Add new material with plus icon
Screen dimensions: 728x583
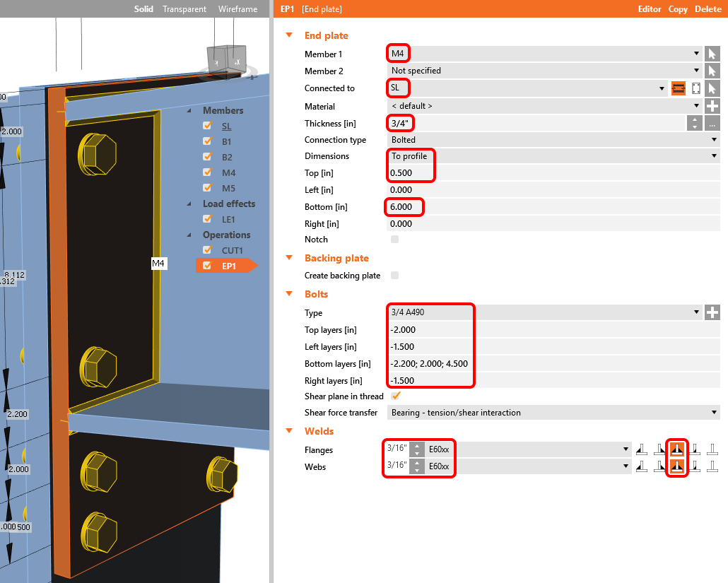point(712,106)
